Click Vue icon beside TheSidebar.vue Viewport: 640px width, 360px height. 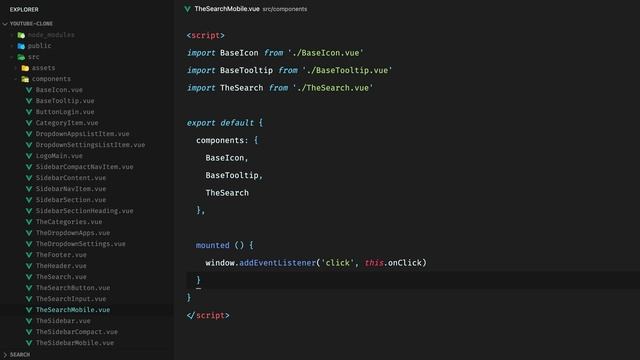click(29, 321)
